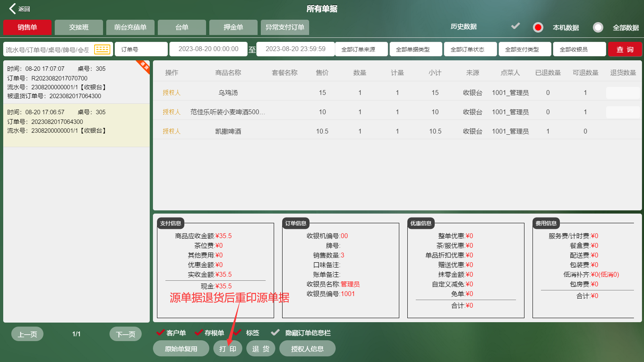Click the refund ribbon badge on first order
The width and height of the screenshot is (644, 362).
(x=144, y=66)
